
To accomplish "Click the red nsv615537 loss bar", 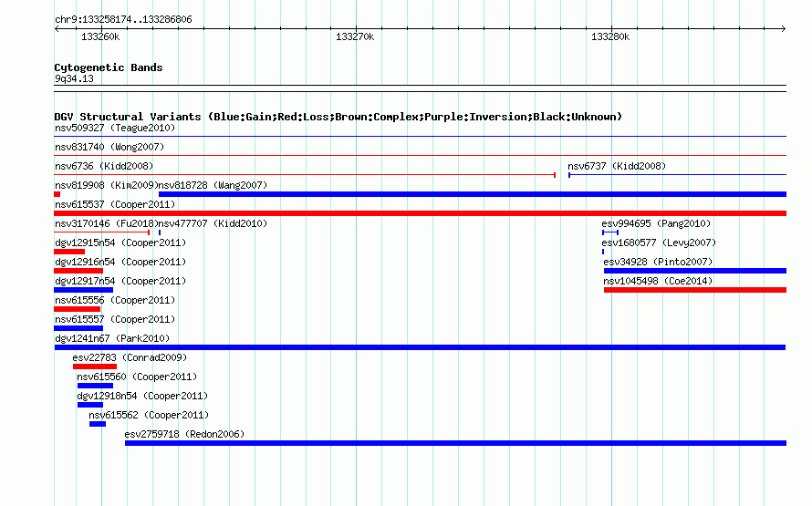I will coord(420,213).
